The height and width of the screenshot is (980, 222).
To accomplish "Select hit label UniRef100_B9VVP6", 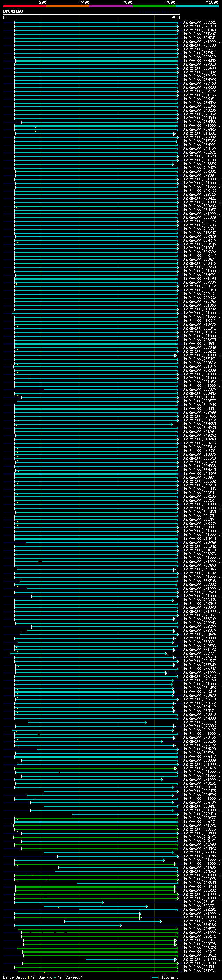I will click(x=199, y=921).
